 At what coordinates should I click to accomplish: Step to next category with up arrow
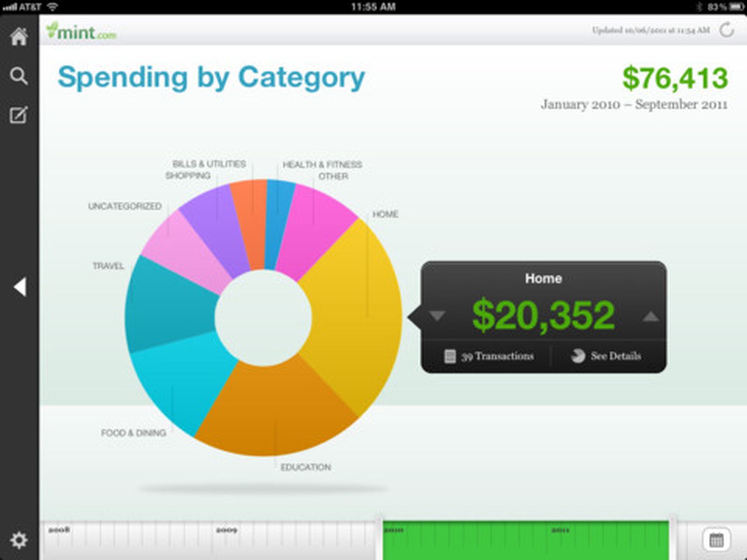coord(650,317)
